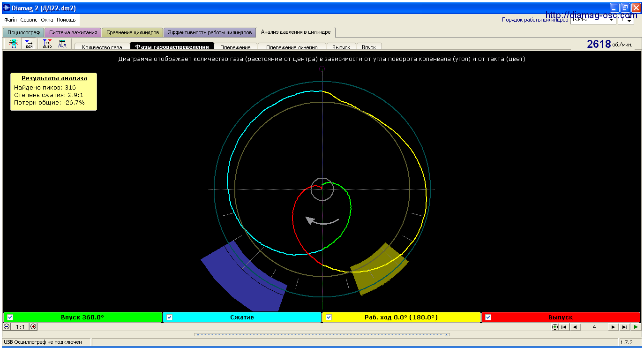Click the version 1.7.2 status entry

pyautogui.click(x=627, y=342)
